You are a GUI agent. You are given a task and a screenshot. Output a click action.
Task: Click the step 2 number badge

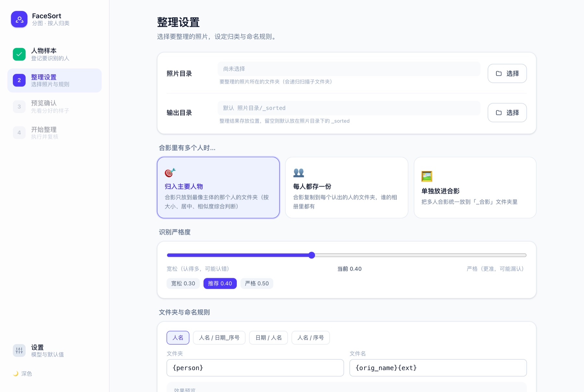(x=19, y=80)
